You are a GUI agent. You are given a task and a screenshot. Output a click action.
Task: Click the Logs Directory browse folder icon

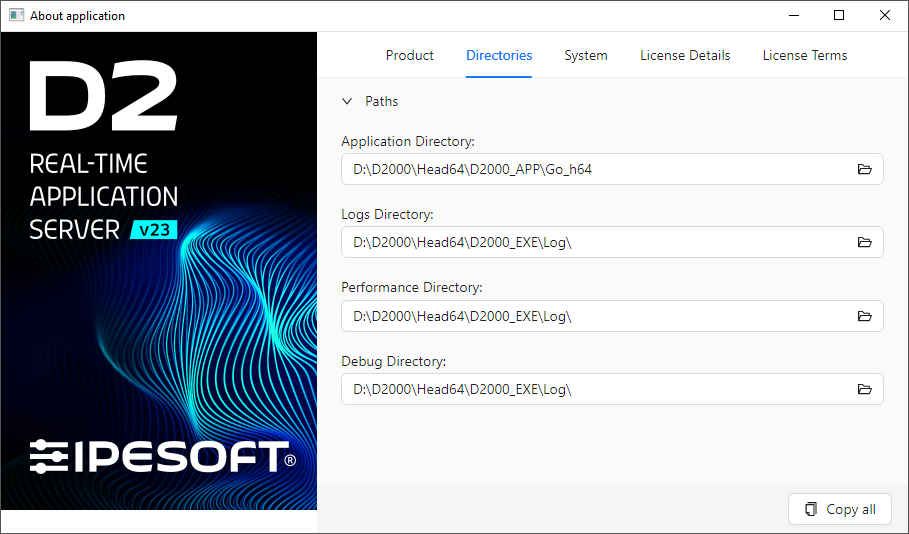pyautogui.click(x=865, y=242)
